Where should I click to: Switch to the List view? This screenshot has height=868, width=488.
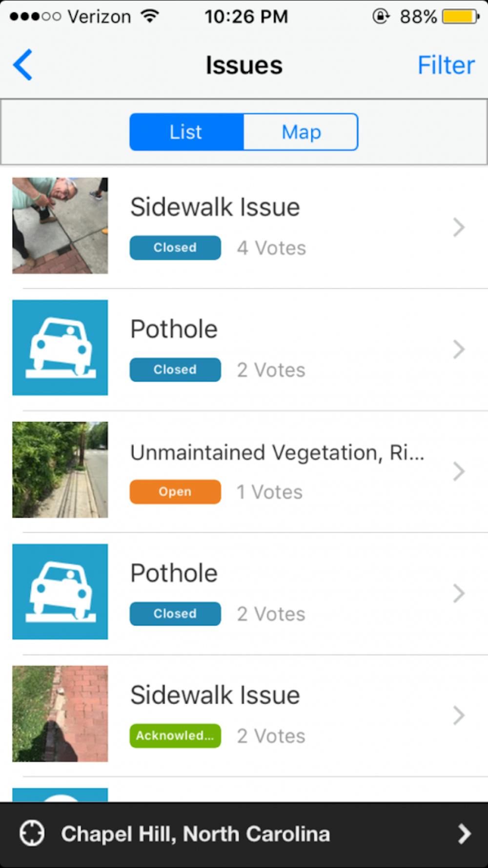click(x=186, y=132)
